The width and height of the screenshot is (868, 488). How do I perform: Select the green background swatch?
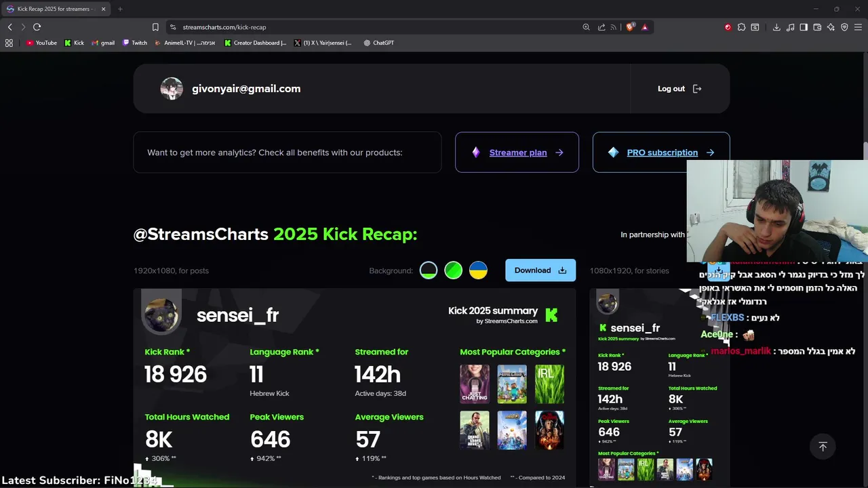454,270
